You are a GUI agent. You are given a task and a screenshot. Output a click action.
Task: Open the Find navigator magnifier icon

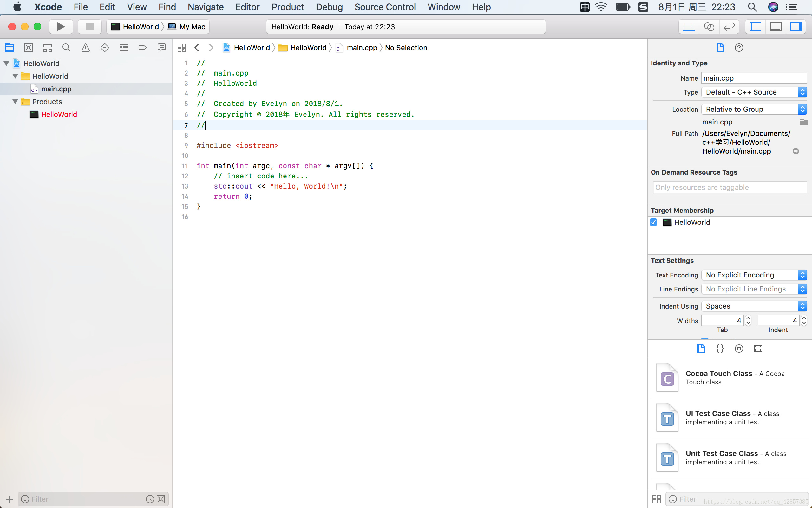66,48
